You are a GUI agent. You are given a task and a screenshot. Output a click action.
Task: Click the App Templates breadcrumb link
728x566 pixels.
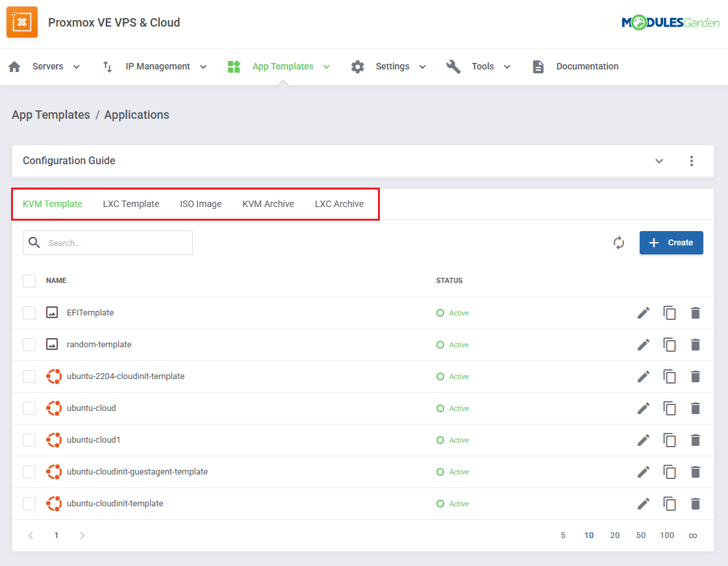(51, 115)
